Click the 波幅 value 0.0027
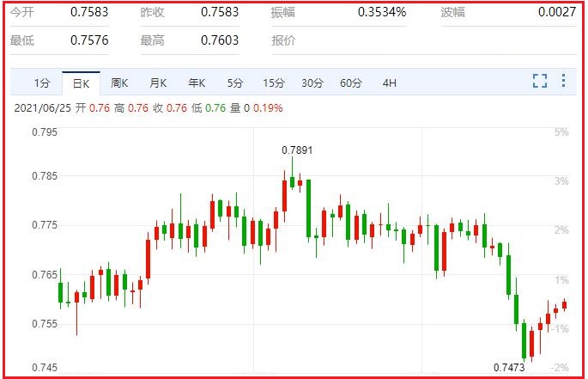588x379 pixels. coord(557,12)
